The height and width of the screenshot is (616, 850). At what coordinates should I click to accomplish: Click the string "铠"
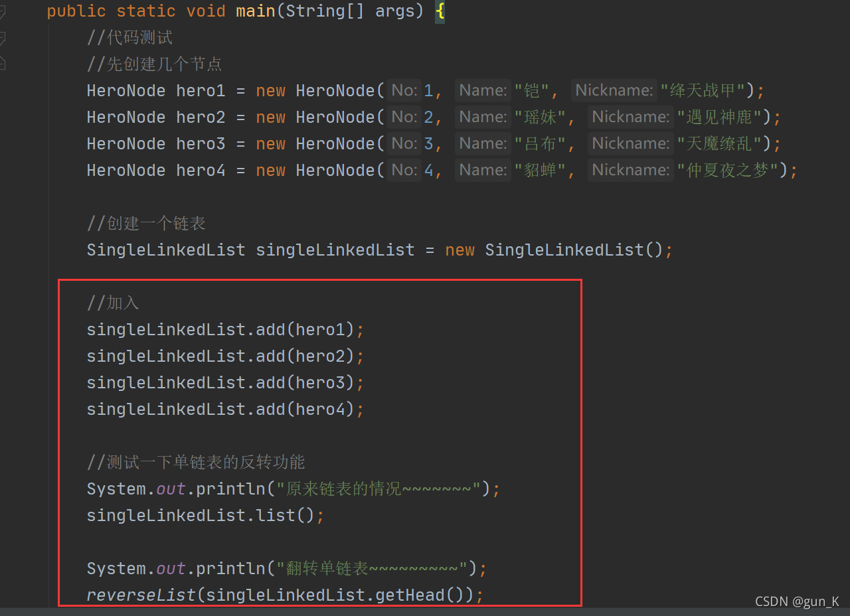tap(531, 91)
